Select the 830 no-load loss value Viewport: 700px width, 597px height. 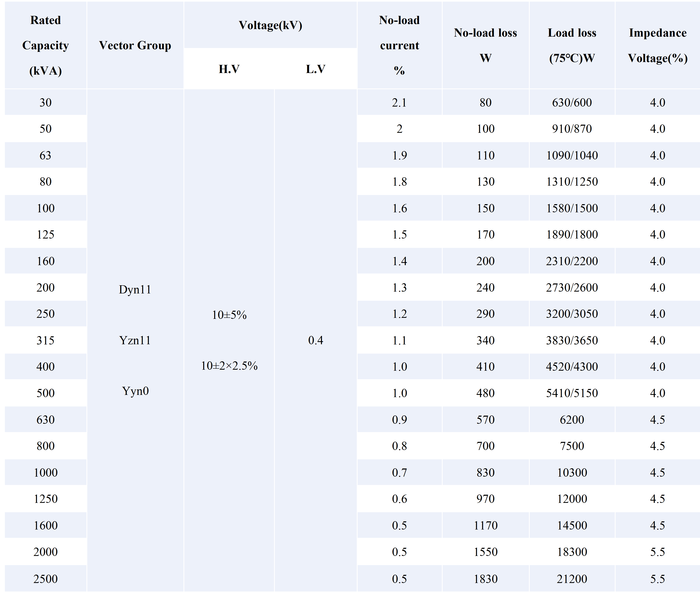pyautogui.click(x=485, y=472)
